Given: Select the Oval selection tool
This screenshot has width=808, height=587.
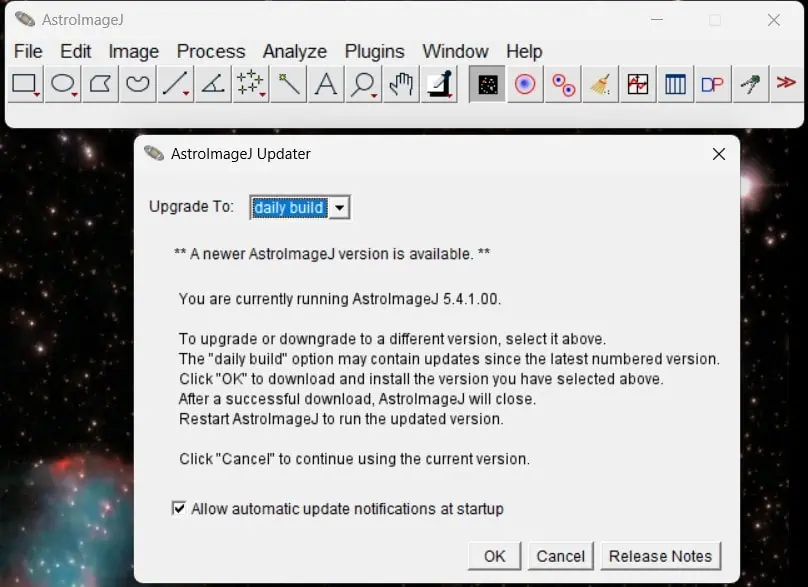Looking at the screenshot, I should pos(63,84).
